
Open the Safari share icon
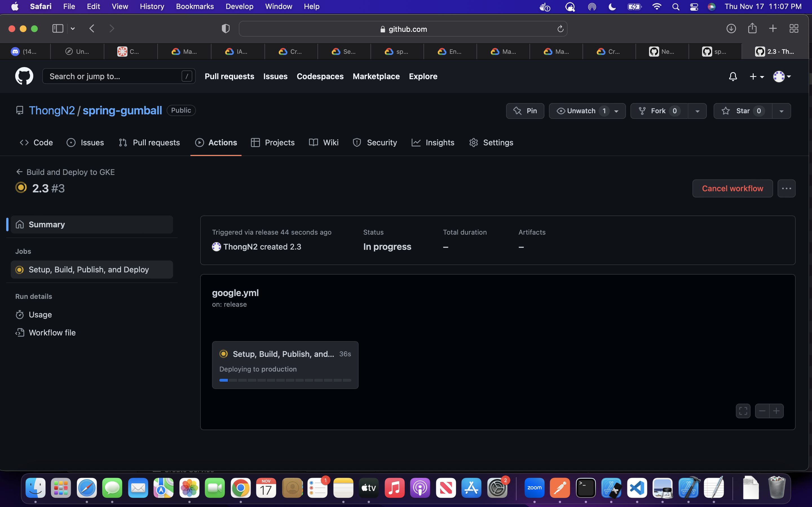[752, 28]
